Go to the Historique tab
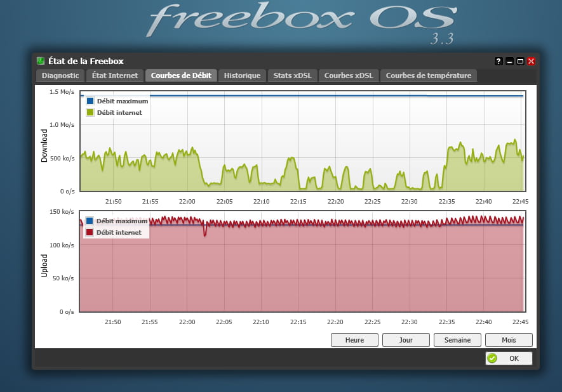The height and width of the screenshot is (392, 562). click(x=242, y=75)
